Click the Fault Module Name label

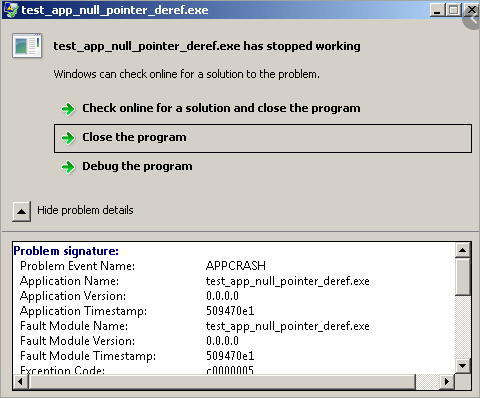(74, 326)
